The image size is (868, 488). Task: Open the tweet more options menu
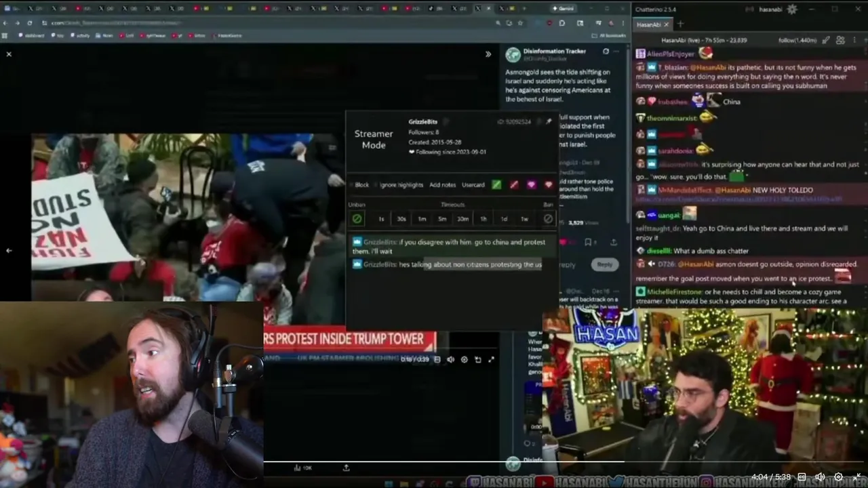click(616, 52)
